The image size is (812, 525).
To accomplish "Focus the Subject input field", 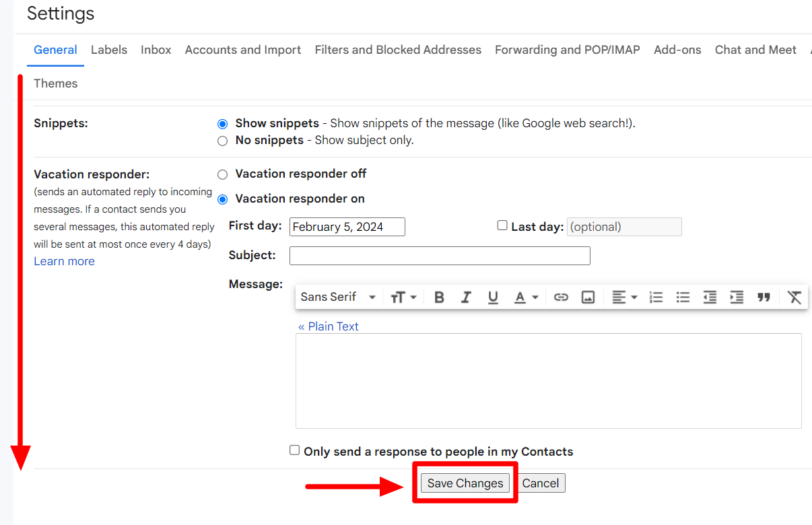I will [x=440, y=256].
